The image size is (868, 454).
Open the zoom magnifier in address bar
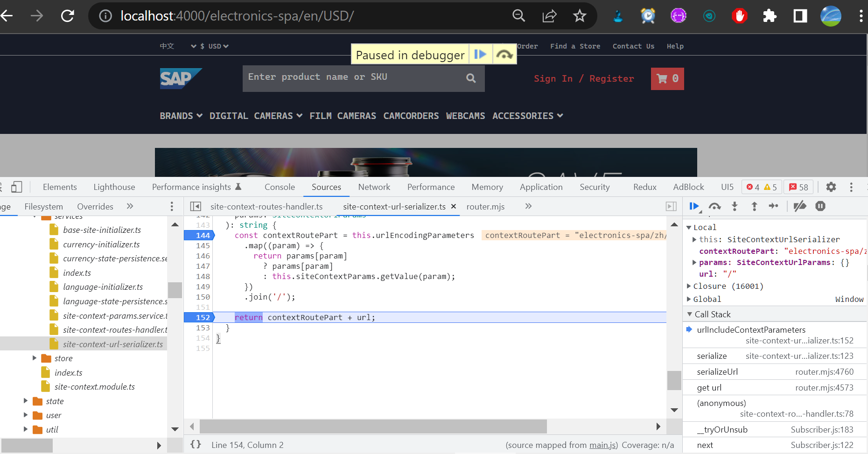pos(518,16)
